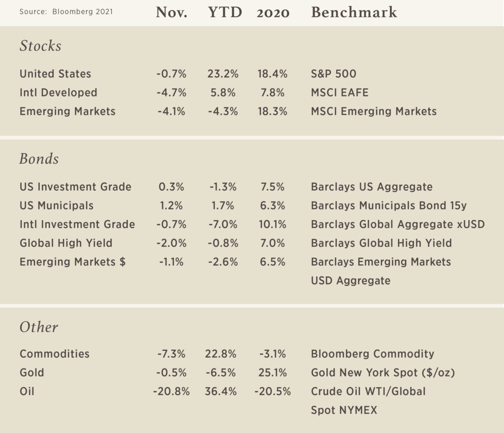Click the Other section heading
The height and width of the screenshot is (433, 504).
39,327
